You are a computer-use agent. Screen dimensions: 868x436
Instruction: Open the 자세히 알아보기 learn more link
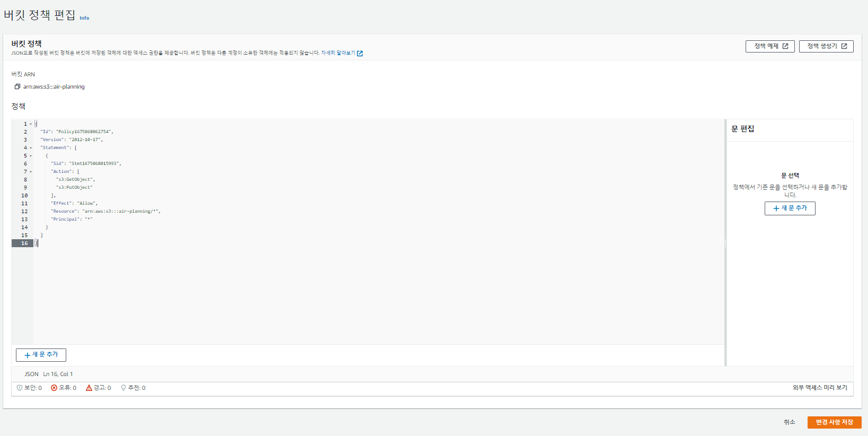point(342,53)
